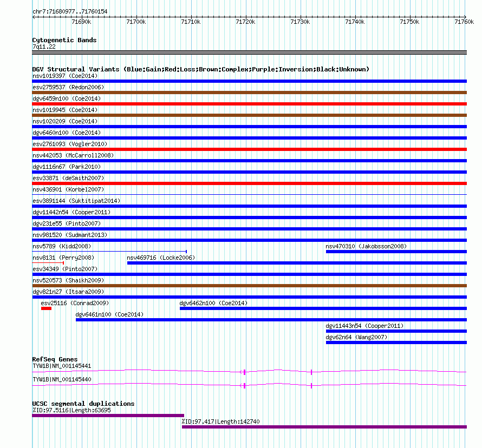Click the thin red nsv8131 loss line
The width and height of the screenshot is (482, 448).
point(48,263)
